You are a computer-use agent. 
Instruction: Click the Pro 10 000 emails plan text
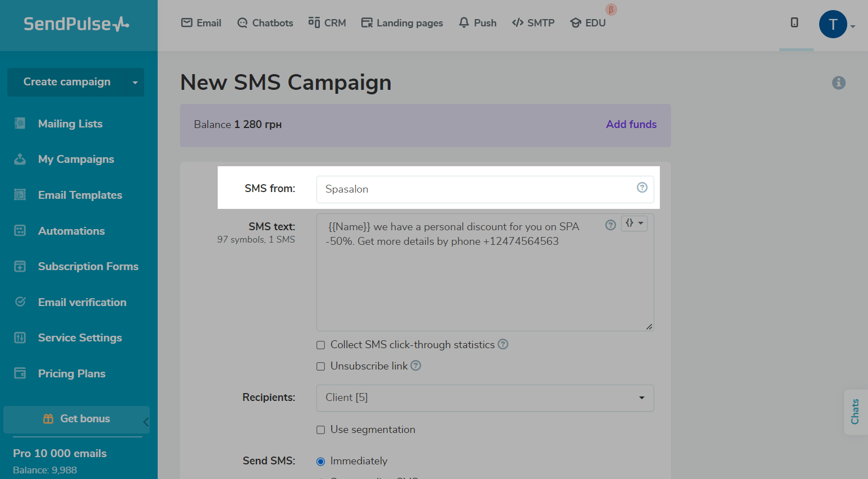click(60, 453)
